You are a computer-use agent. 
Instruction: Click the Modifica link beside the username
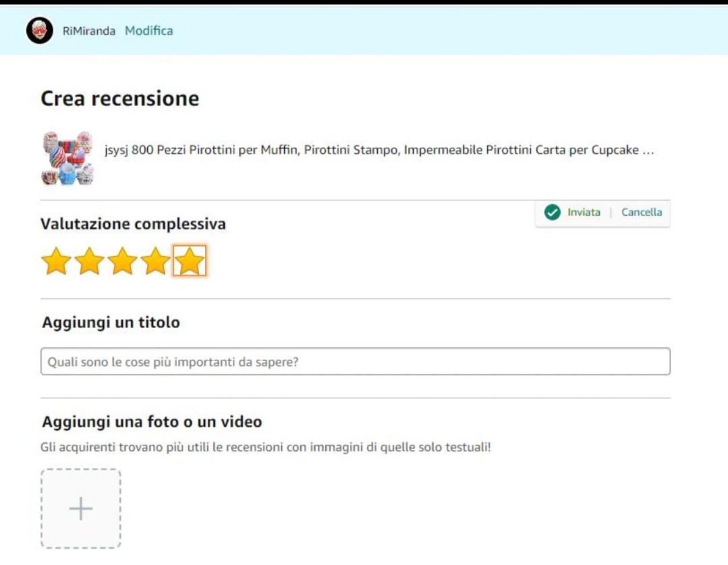[148, 31]
